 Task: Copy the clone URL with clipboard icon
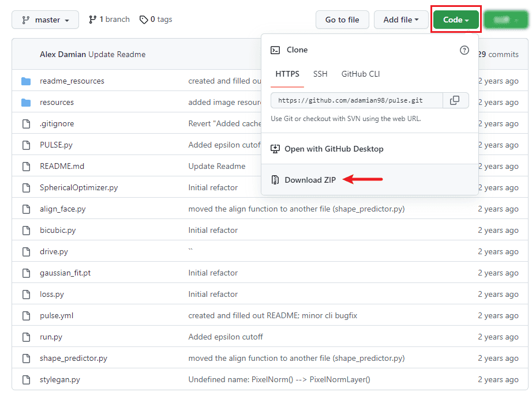click(455, 100)
